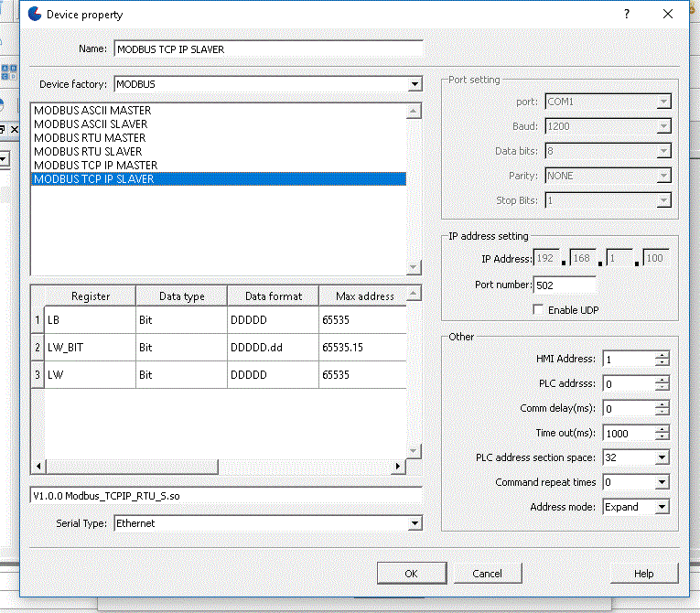Select MODBUS ASCII SLAVER in the list
This screenshot has height=613, width=700.
point(219,124)
